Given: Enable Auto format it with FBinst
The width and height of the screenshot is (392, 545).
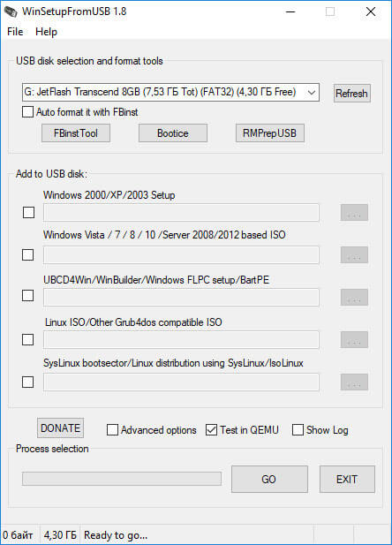Looking at the screenshot, I should 27,112.
